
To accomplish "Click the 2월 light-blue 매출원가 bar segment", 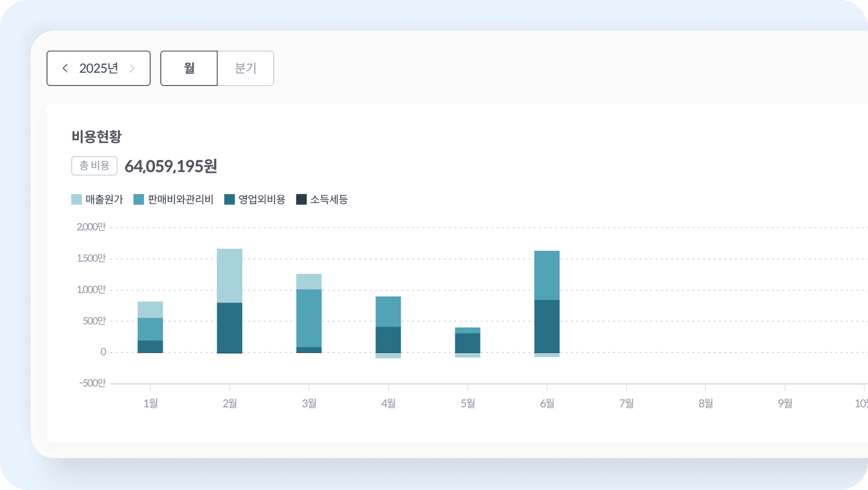I will click(x=230, y=276).
